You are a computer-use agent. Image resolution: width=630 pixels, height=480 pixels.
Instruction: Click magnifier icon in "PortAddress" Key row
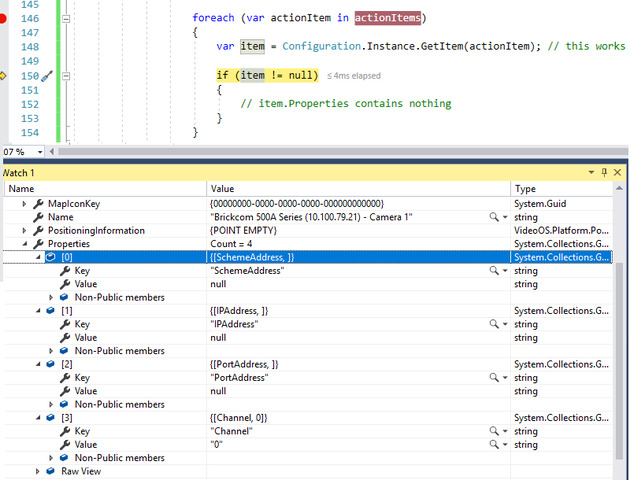494,378
